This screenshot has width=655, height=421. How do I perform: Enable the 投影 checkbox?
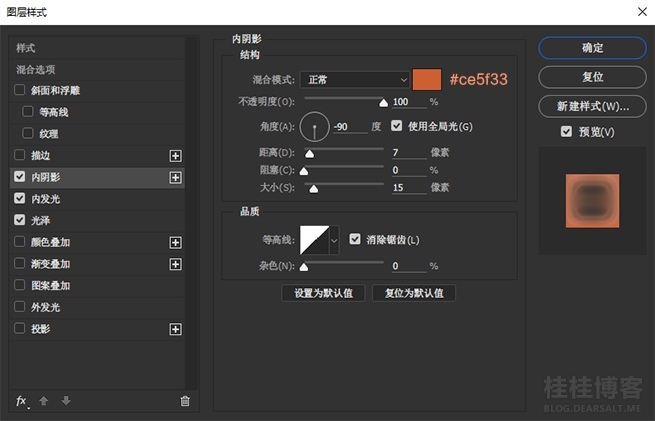coord(19,328)
